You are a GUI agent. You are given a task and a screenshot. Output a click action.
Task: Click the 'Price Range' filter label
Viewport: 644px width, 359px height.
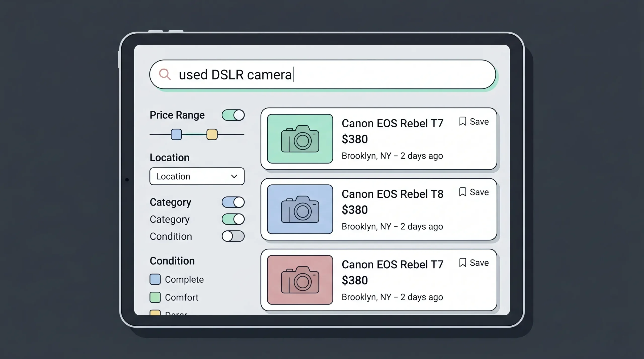click(177, 115)
